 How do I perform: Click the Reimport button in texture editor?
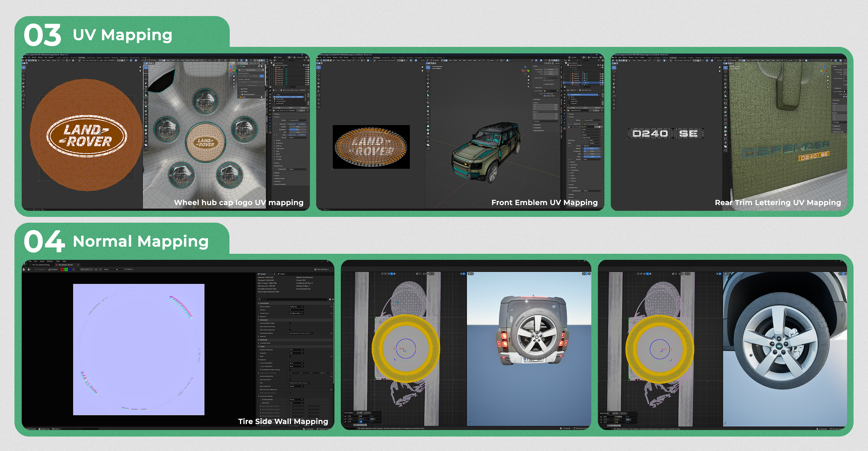click(53, 269)
